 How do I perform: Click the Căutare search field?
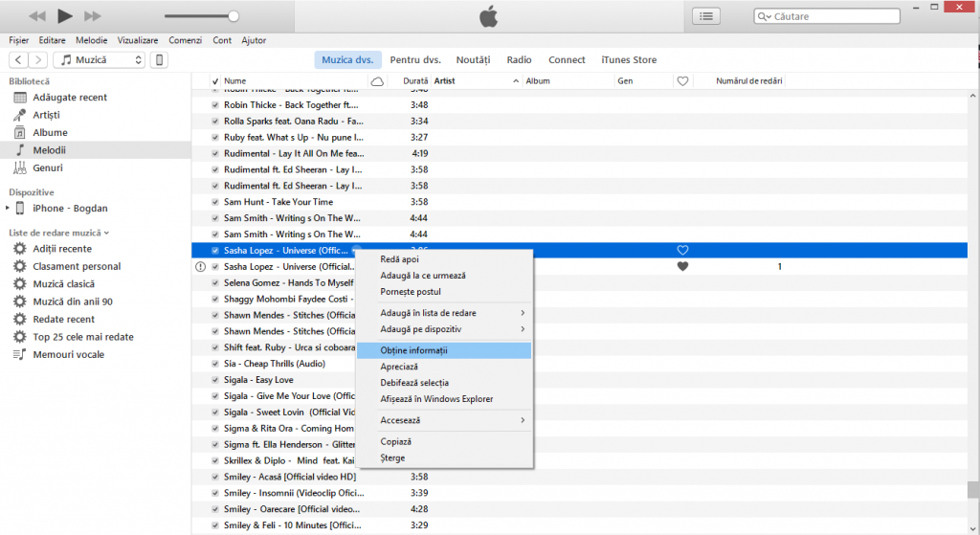coord(827,16)
